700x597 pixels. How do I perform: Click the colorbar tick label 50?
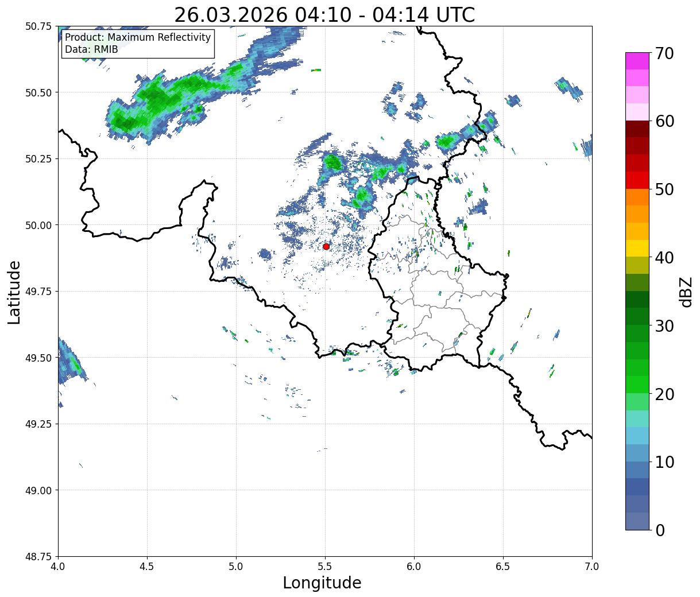(x=664, y=189)
